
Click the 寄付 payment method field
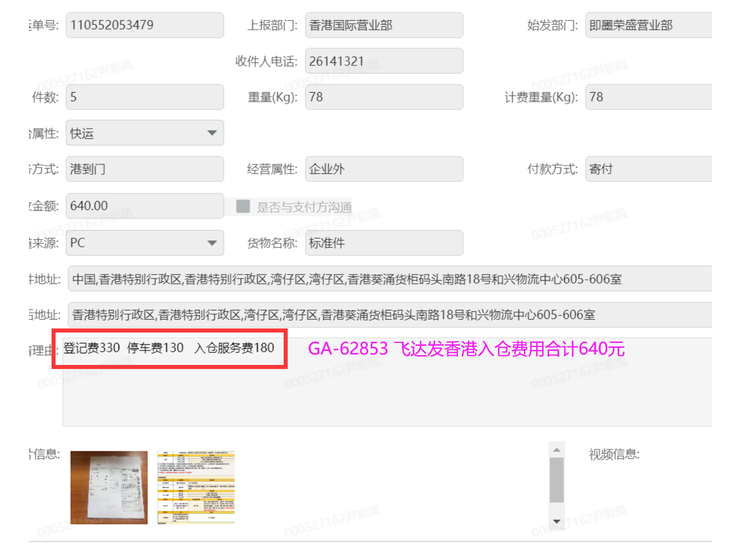[648, 169]
